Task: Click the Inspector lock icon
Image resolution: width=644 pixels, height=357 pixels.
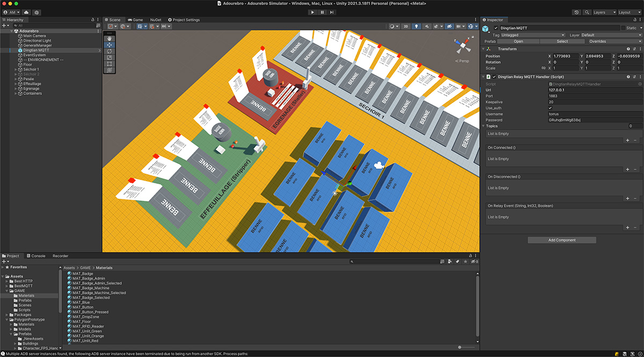Action: pos(634,20)
